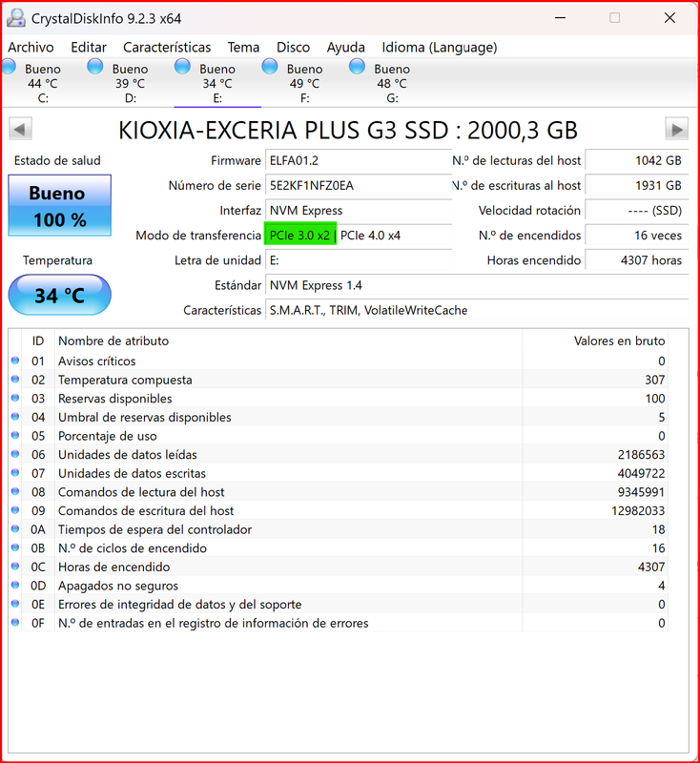Screen dimensions: 700x763
Task: Open the Ayuda menu
Action: click(346, 47)
